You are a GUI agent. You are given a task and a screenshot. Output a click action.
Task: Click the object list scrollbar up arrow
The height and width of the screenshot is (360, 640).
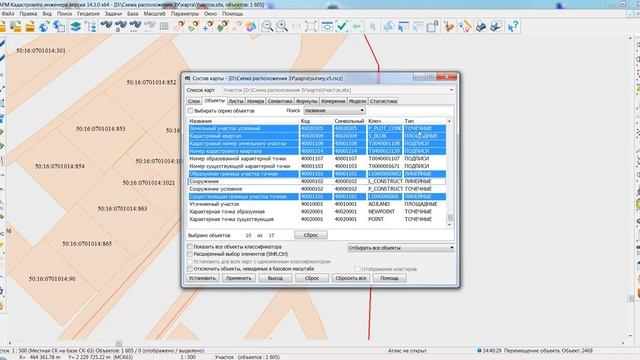[x=450, y=121]
